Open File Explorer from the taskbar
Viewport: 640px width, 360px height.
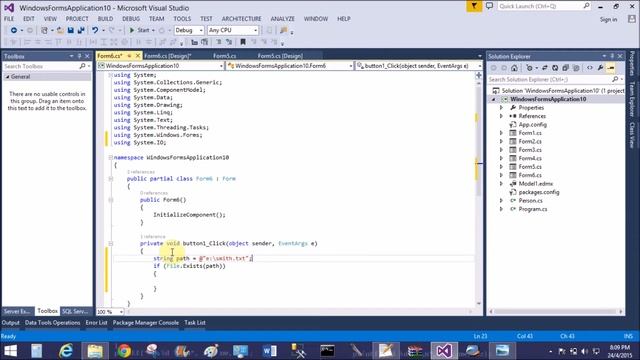(x=95, y=351)
